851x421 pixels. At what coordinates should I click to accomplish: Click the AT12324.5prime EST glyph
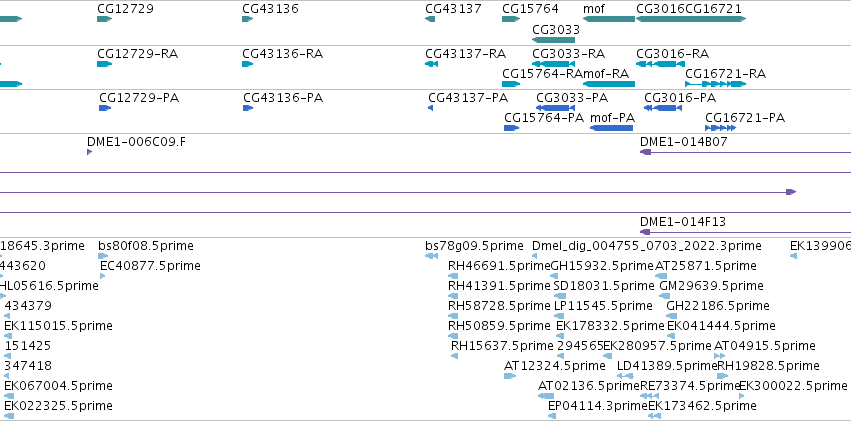[x=510, y=376]
